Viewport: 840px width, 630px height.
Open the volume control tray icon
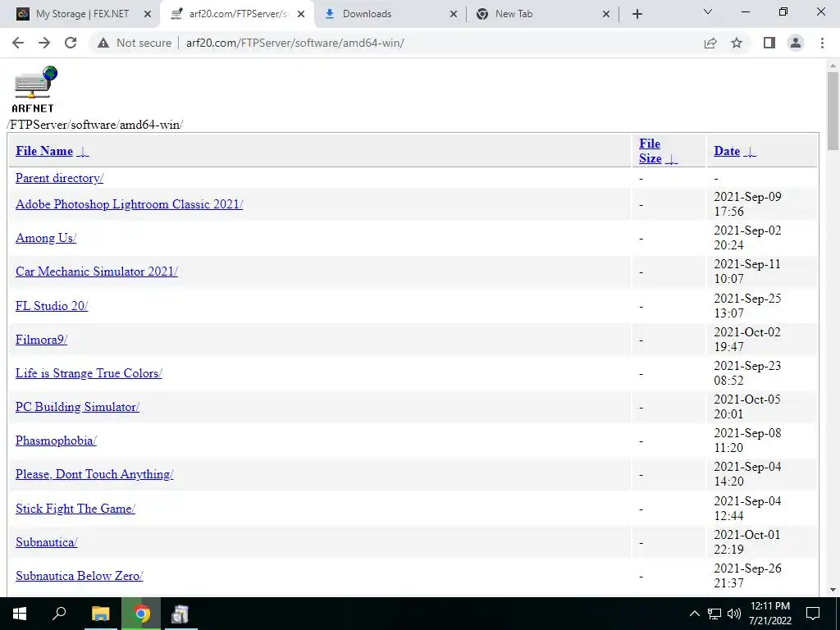[734, 614]
